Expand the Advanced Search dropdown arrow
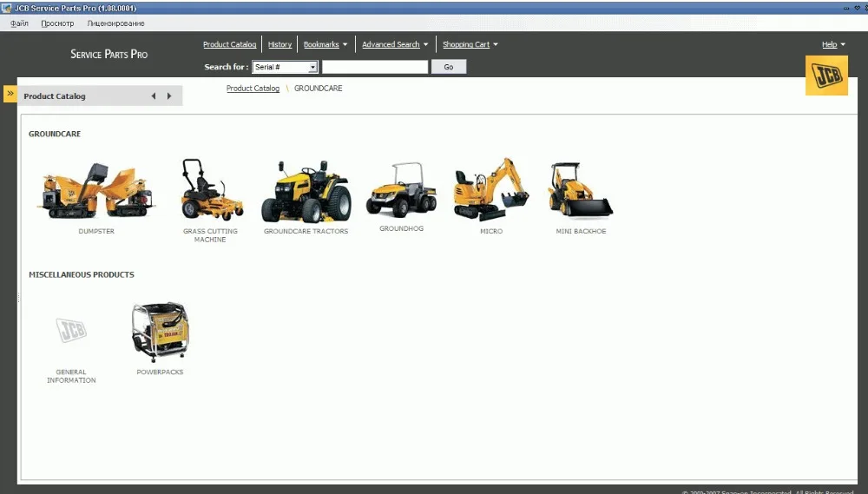 425,45
